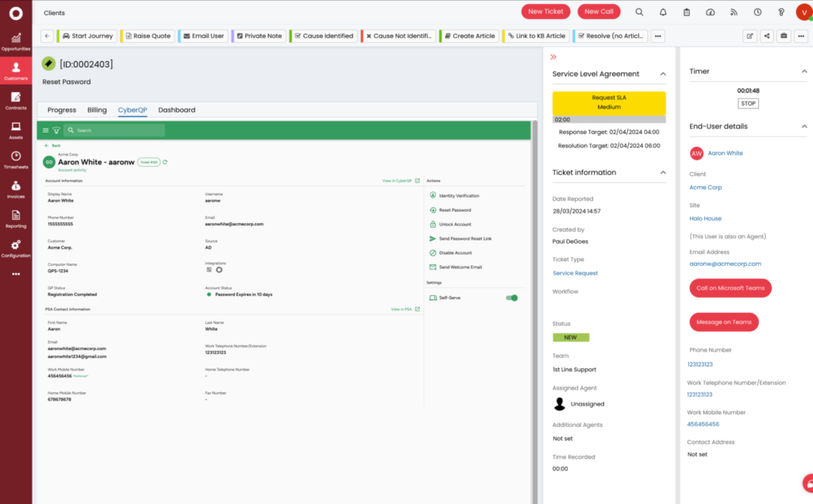Image resolution: width=813 pixels, height=504 pixels.
Task: Switch to the Dashboard tab
Action: [176, 110]
